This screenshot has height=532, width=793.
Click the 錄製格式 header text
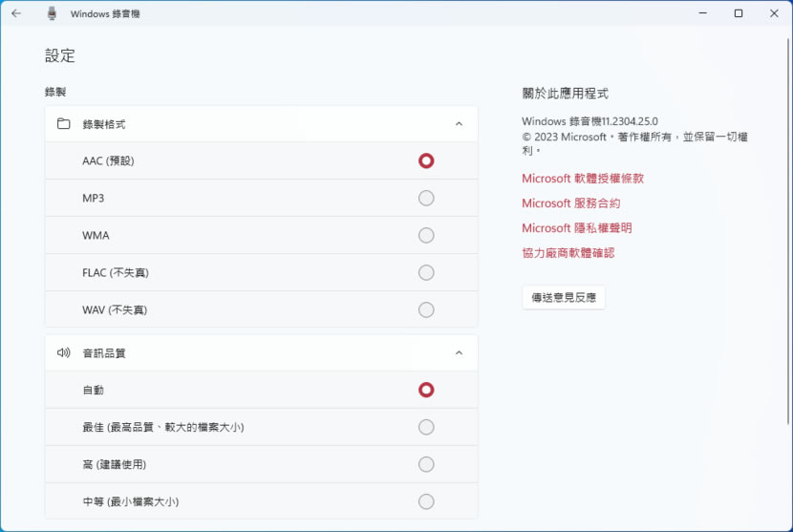point(104,124)
